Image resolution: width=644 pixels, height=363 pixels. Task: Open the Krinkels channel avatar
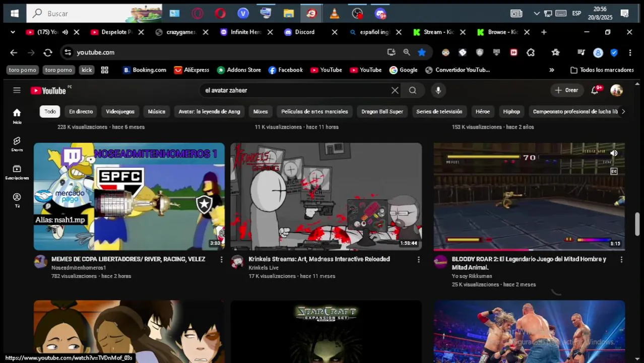pos(237,261)
